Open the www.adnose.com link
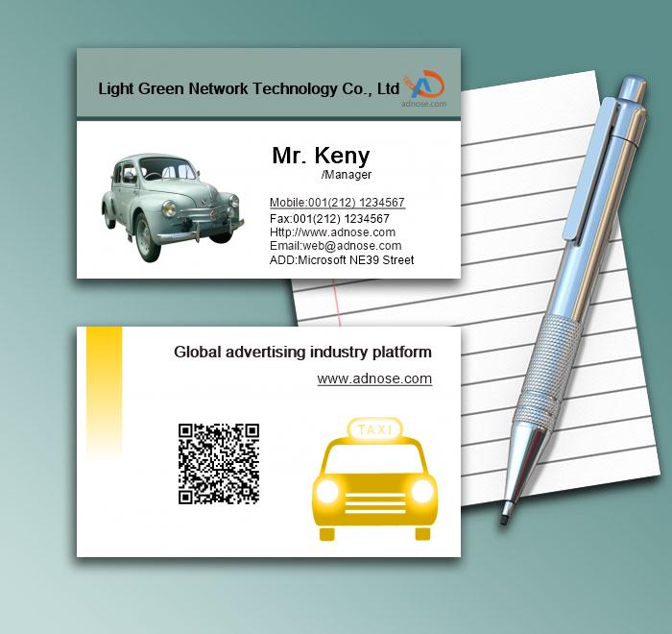The height and width of the screenshot is (634, 672). 374,378
